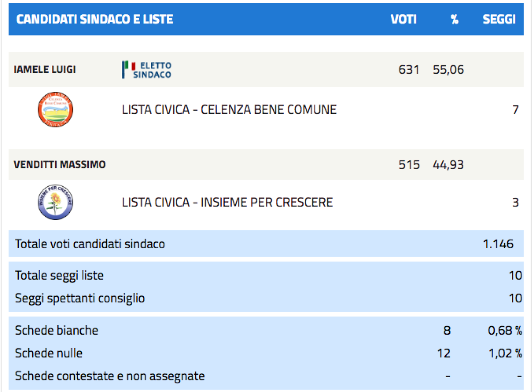Click the Eletto Sindaco flag badge
Image resolution: width=532 pixels, height=392 pixels.
147,70
